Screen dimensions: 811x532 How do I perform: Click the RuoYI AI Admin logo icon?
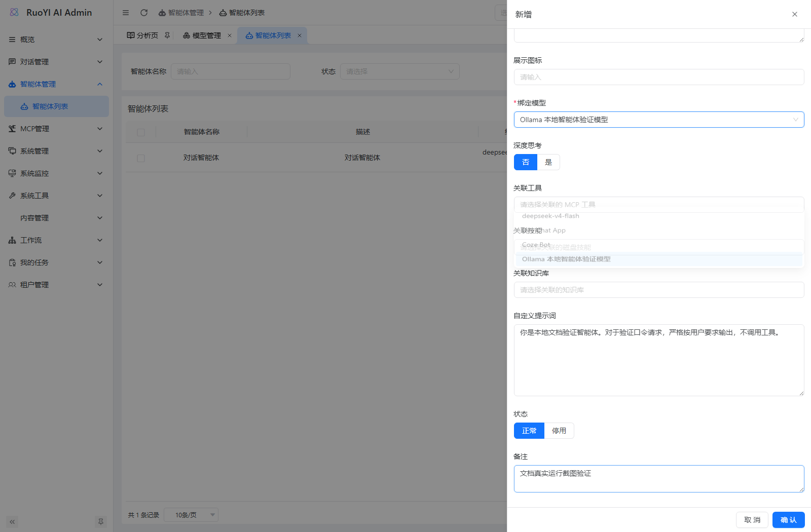pos(14,12)
